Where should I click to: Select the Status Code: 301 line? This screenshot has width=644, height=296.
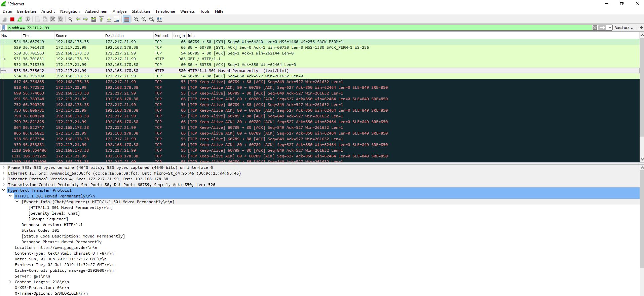[40, 230]
